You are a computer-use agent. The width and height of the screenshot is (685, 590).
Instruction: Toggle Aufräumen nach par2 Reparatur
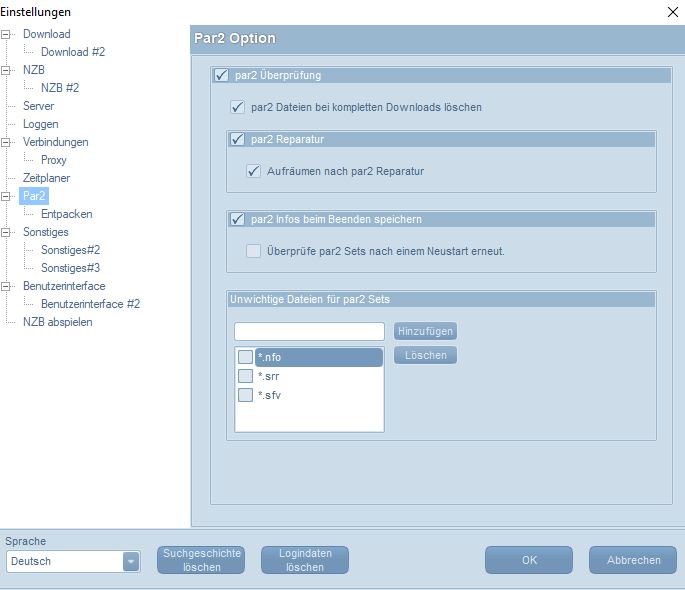pos(254,171)
